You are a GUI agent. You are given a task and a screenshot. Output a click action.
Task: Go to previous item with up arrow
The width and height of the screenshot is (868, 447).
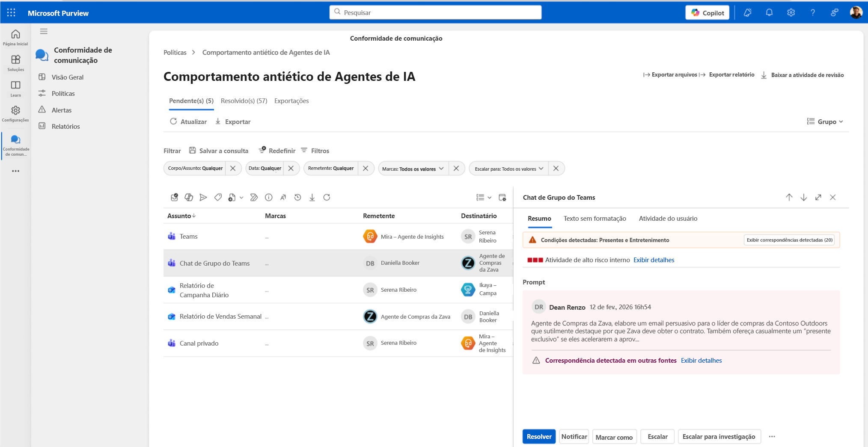click(789, 197)
